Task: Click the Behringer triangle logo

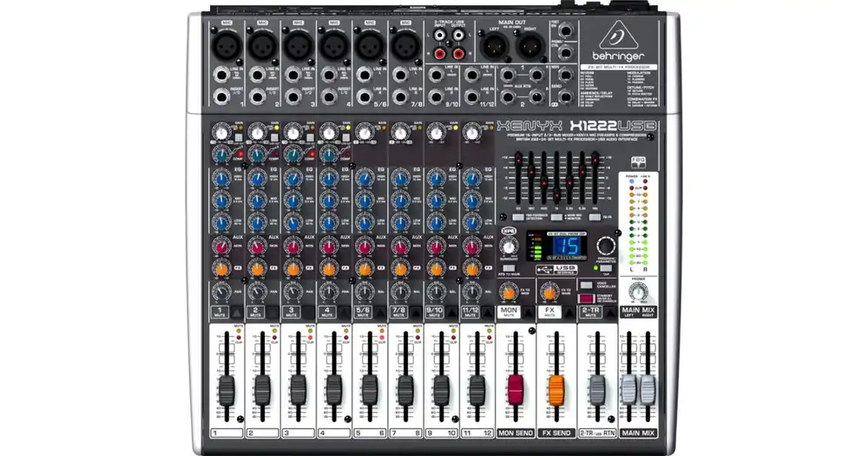Action: (618, 35)
